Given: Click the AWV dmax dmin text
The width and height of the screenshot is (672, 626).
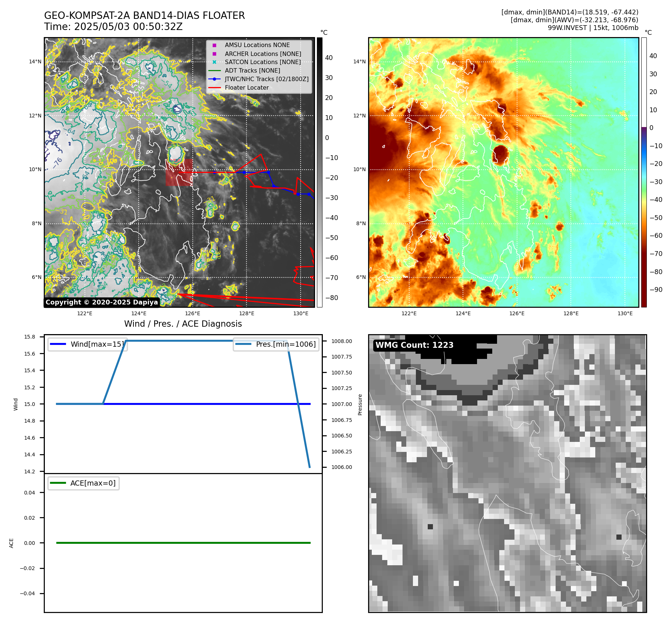Looking at the screenshot, I should pos(574,20).
